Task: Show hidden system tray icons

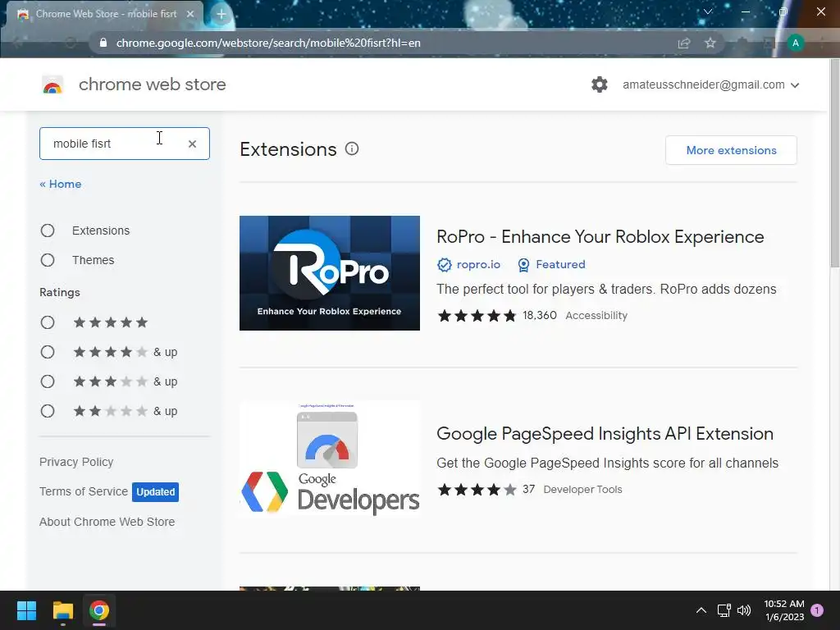Action: 701,610
